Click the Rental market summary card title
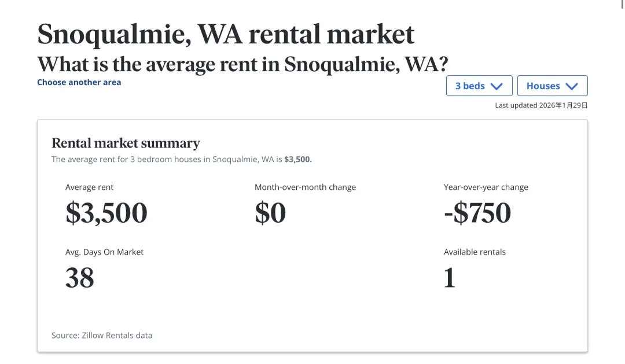Image resolution: width=625 pixels, height=364 pixels. click(126, 143)
